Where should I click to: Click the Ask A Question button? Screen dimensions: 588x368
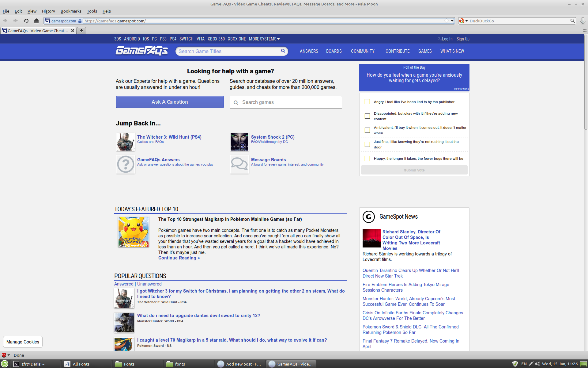click(170, 102)
